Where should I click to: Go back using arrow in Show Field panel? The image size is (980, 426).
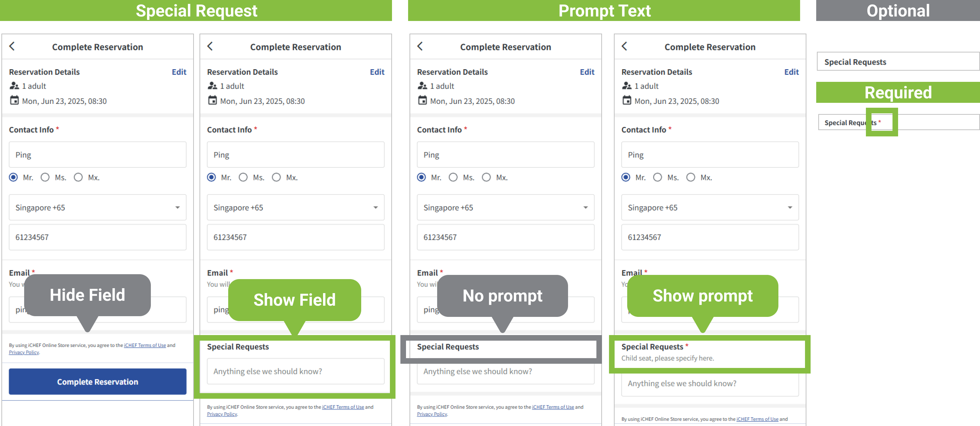click(x=210, y=47)
